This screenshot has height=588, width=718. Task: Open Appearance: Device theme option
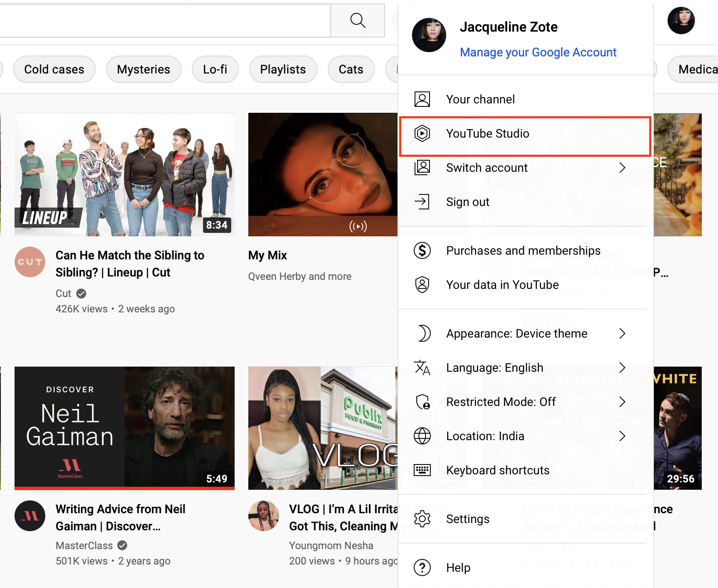[525, 333]
